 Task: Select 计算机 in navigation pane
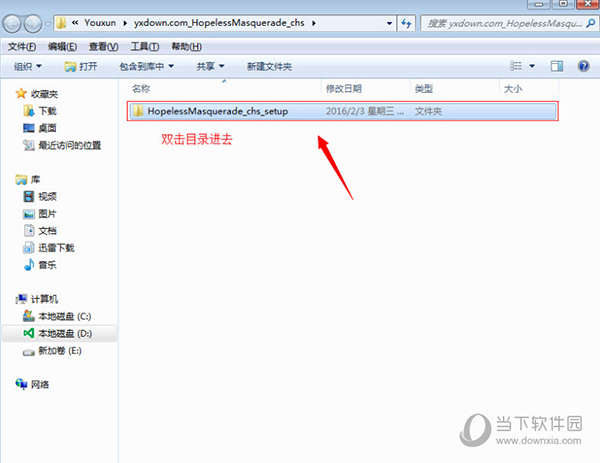pos(44,299)
